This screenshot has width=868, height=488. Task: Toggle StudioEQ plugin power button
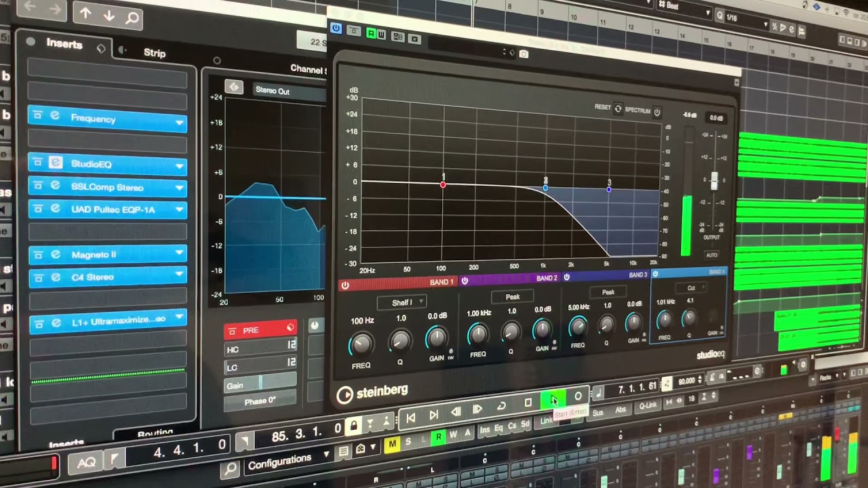pos(336,28)
